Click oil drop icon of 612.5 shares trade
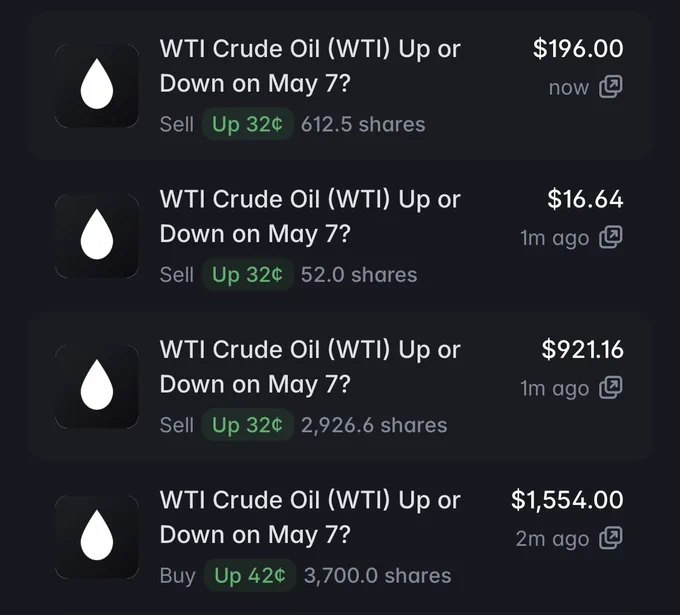This screenshot has width=680, height=615. pyautogui.click(x=97, y=85)
